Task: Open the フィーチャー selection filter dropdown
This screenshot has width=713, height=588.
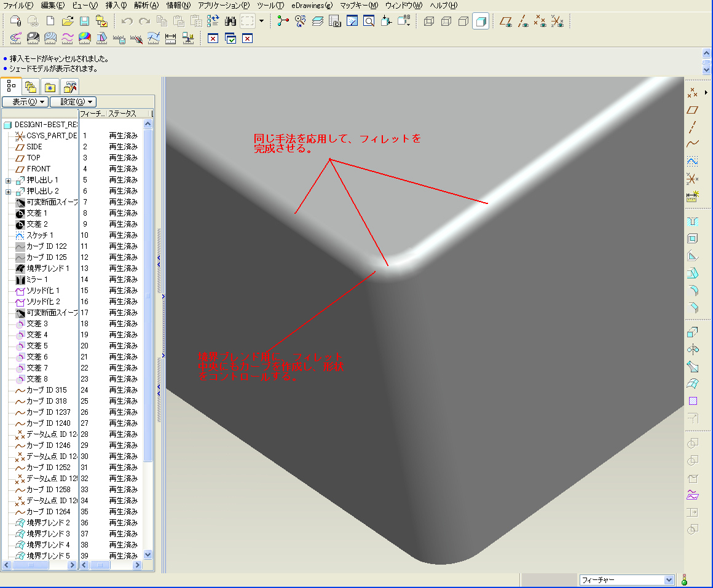Action: tap(669, 580)
